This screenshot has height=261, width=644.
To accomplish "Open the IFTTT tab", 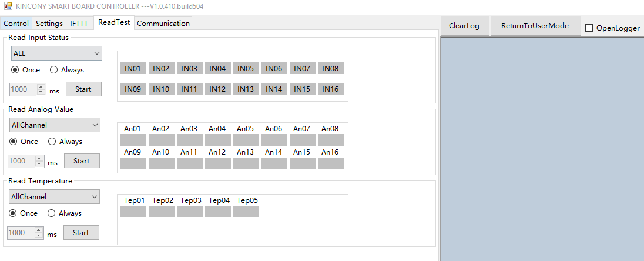I will pyautogui.click(x=79, y=24).
